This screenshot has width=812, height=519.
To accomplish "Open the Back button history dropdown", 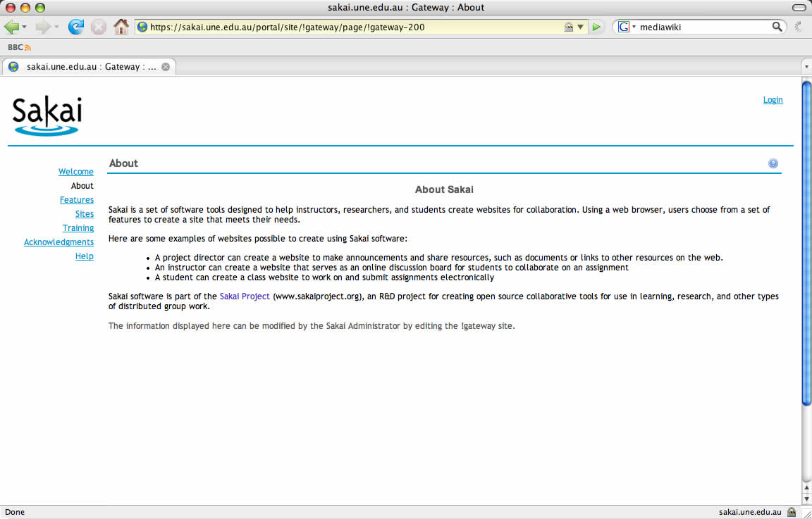I will (x=25, y=27).
